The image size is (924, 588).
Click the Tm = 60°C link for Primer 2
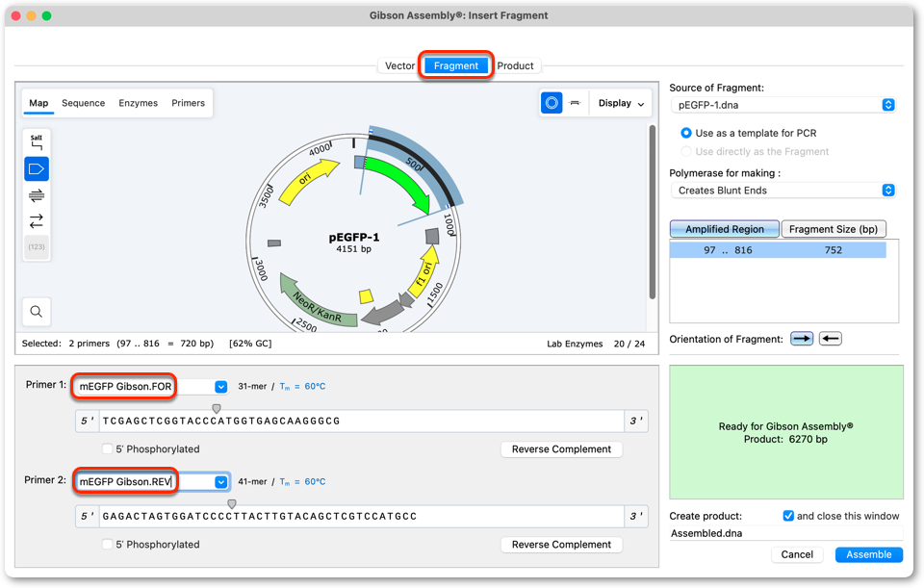click(x=302, y=482)
